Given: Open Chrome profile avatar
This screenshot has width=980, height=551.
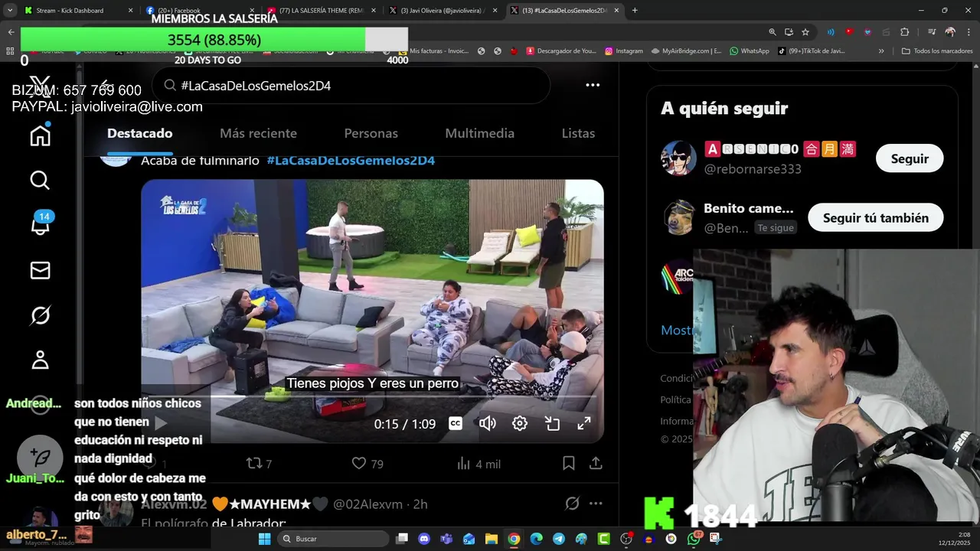Looking at the screenshot, I should [950, 32].
